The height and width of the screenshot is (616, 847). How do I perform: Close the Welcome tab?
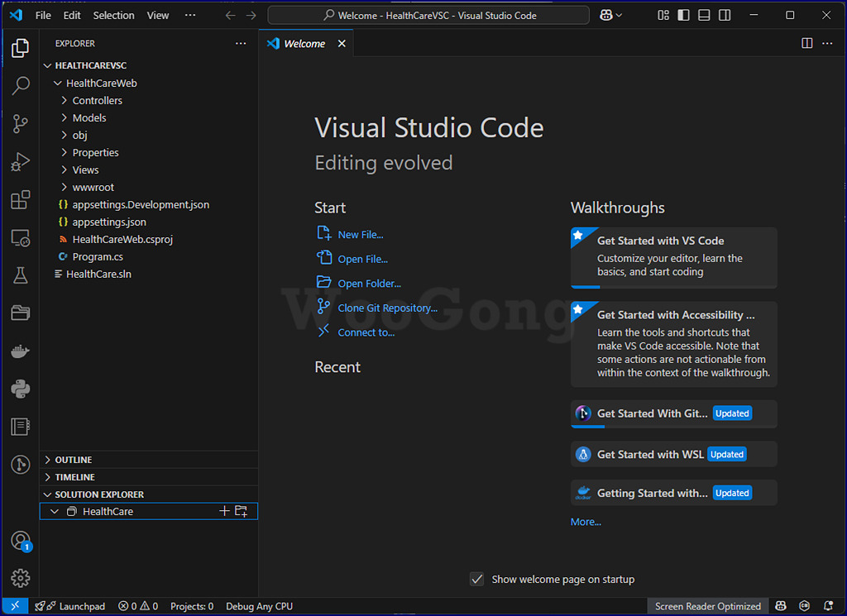pyautogui.click(x=342, y=44)
